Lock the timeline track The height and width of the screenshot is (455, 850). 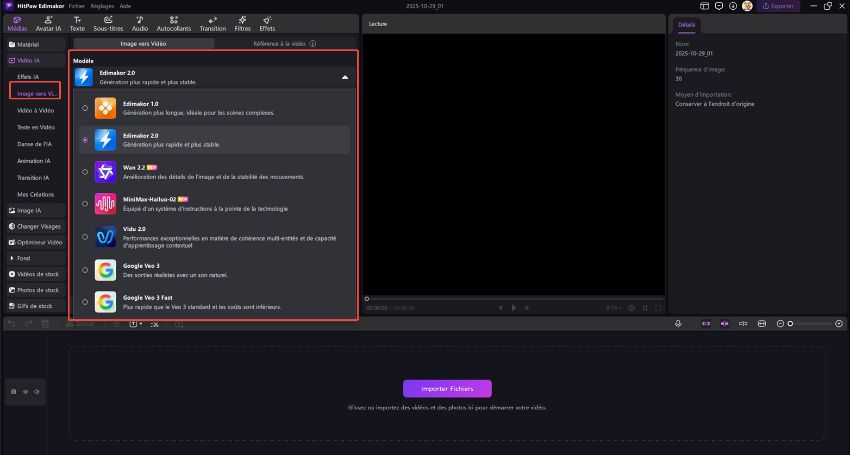(14, 392)
